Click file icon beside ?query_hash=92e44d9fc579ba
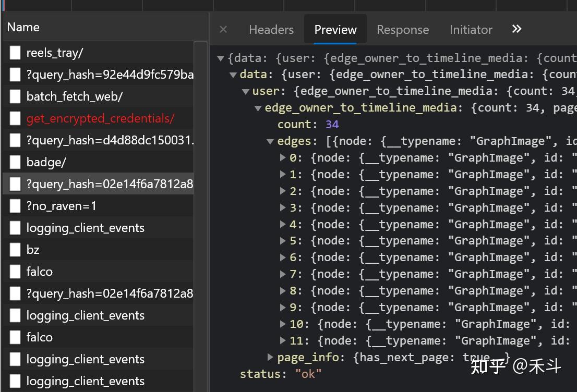 [15, 74]
